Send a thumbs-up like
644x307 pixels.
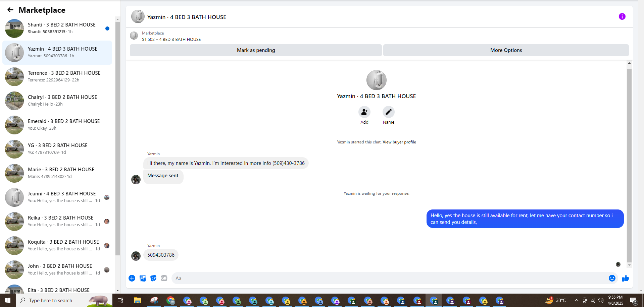click(x=626, y=278)
